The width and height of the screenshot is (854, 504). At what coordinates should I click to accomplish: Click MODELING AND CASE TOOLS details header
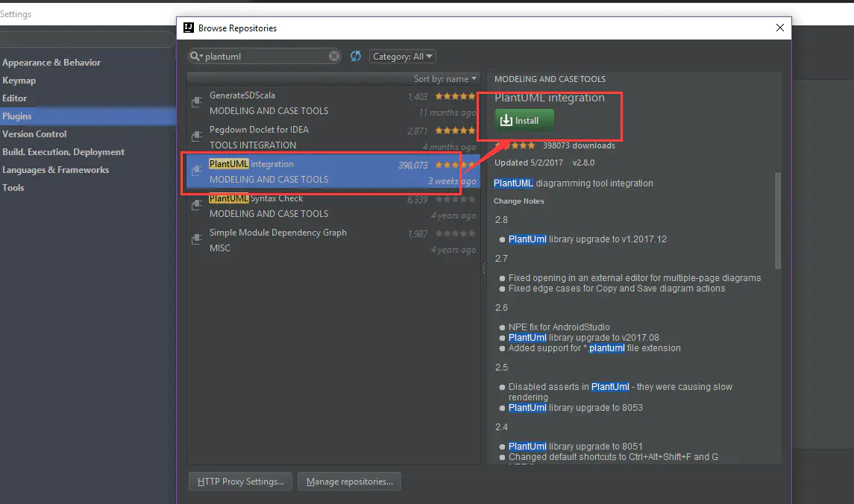pos(550,79)
